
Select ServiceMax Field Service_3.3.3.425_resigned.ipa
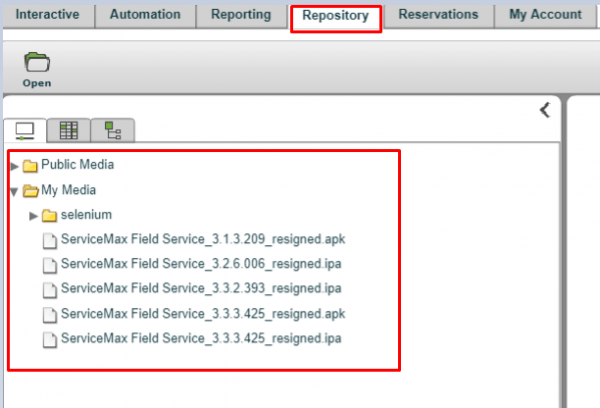tap(201, 338)
